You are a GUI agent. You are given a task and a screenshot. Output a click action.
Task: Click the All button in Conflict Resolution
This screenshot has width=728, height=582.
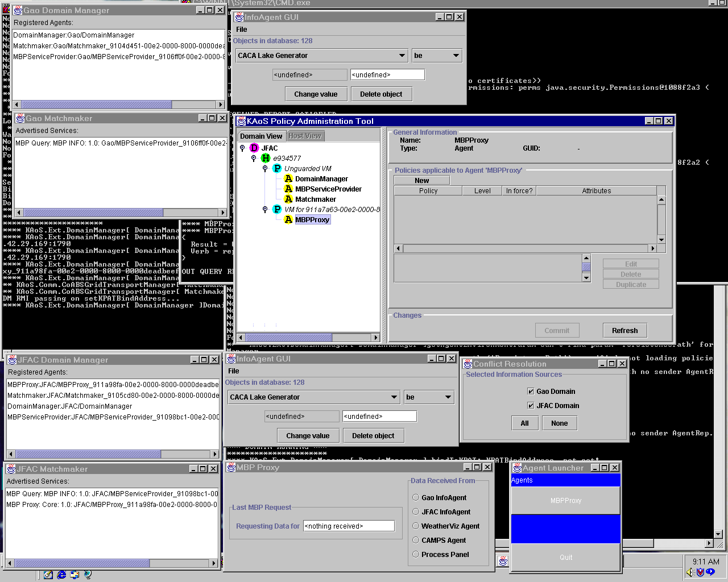point(524,423)
